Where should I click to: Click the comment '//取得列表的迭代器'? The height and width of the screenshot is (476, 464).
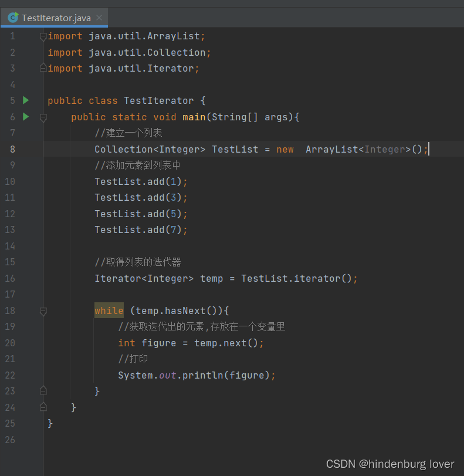(x=138, y=262)
